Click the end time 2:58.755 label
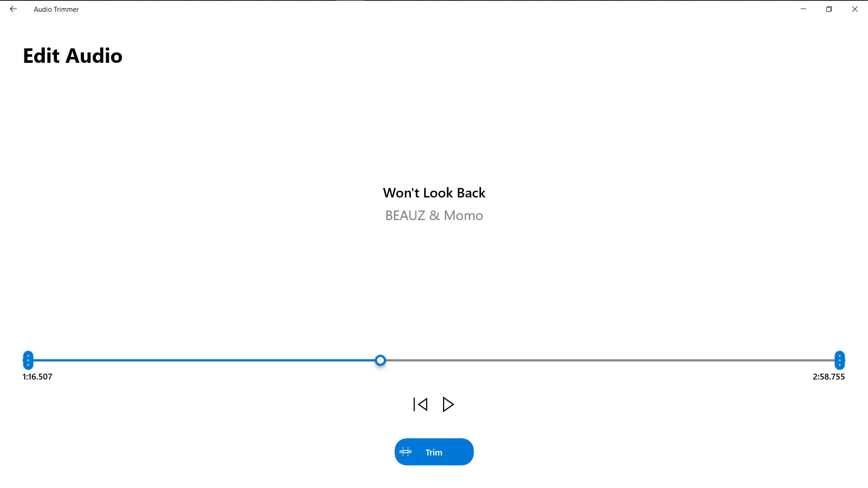 click(x=829, y=377)
